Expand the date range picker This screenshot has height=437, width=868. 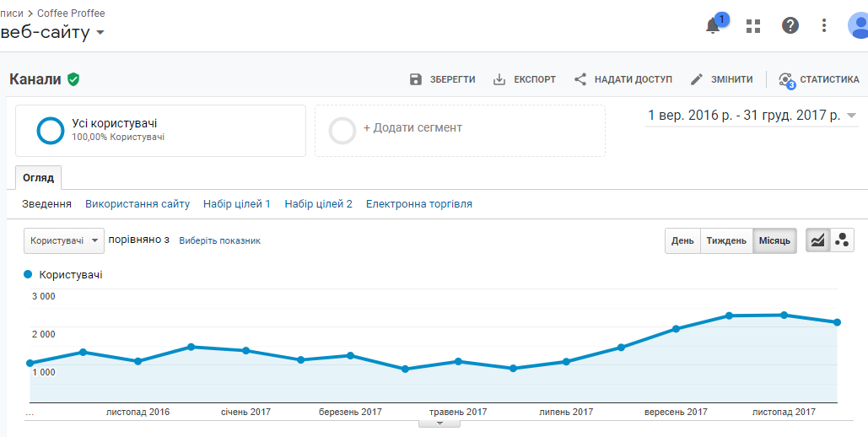(752, 116)
